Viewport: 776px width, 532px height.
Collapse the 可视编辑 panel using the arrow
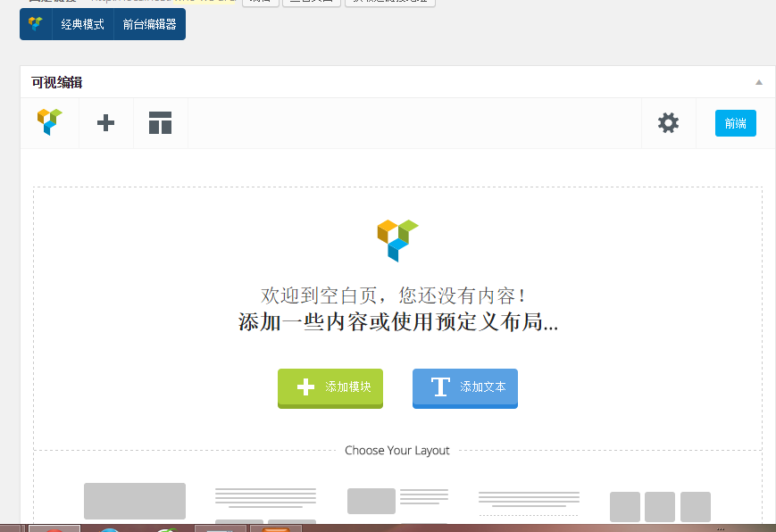[758, 82]
